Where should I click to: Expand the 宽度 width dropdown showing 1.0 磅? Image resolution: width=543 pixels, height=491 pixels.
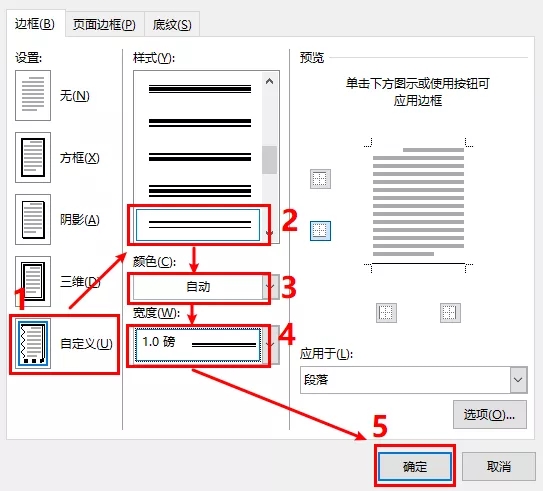(206, 344)
